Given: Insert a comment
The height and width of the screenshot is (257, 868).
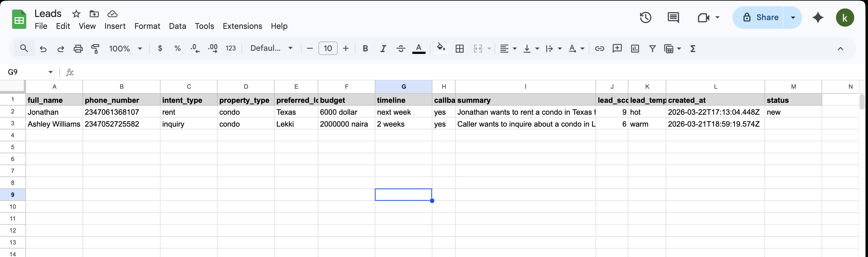Looking at the screenshot, I should click(617, 49).
